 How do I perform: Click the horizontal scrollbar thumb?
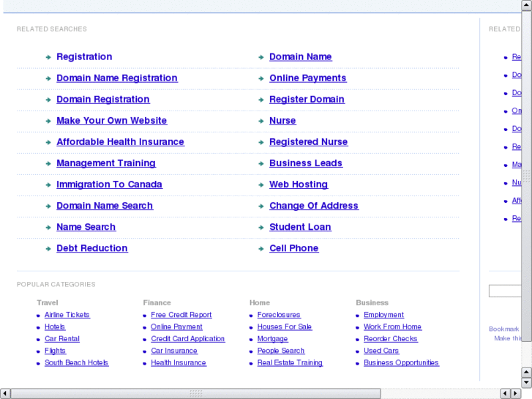[x=196, y=394]
